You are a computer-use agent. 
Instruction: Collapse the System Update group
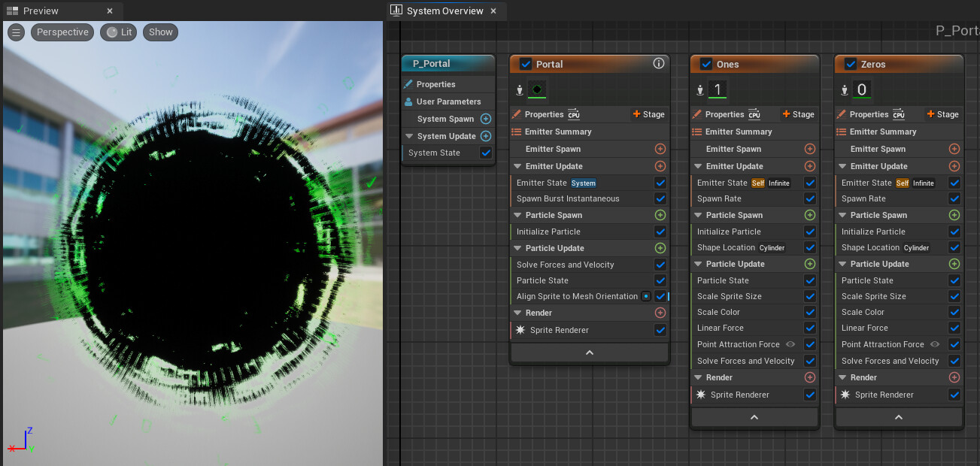[x=409, y=136]
